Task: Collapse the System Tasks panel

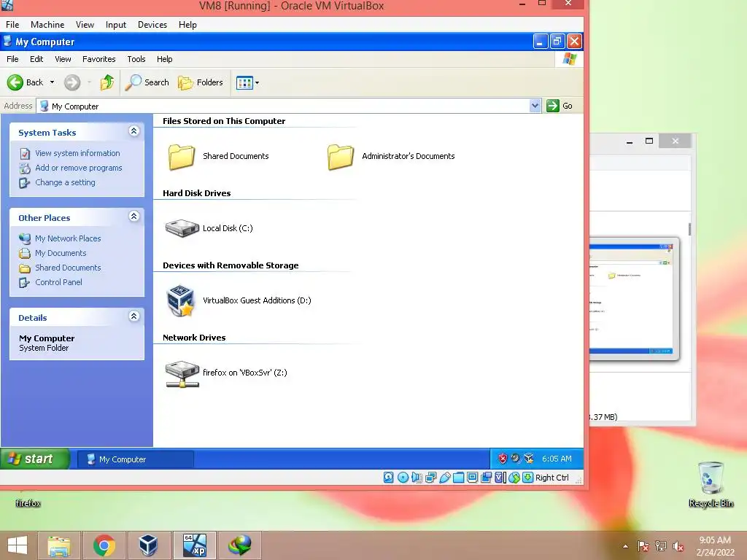Action: click(x=134, y=131)
